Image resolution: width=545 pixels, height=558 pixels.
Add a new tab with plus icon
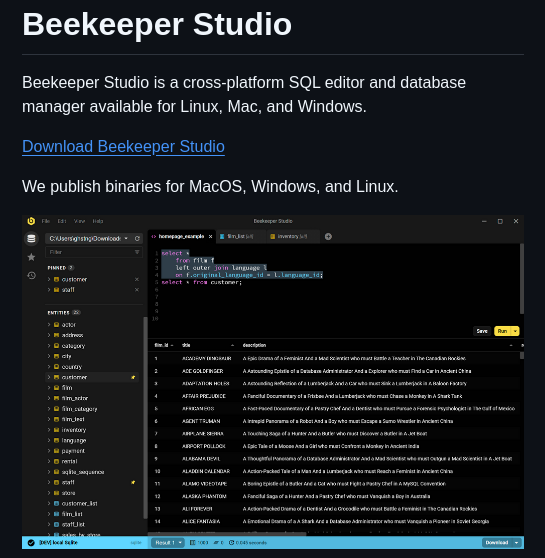click(x=328, y=236)
